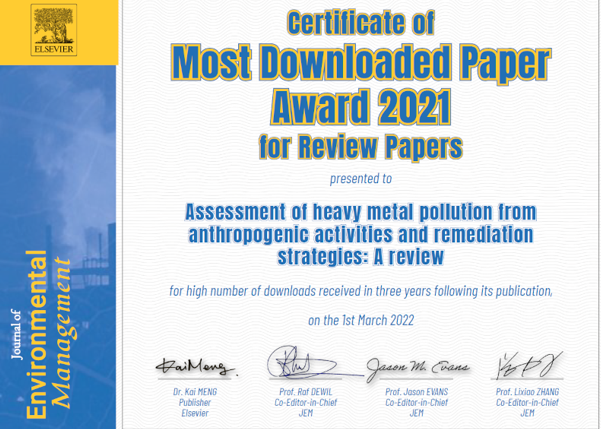Click the 'Certificate of' heading text

(361, 23)
